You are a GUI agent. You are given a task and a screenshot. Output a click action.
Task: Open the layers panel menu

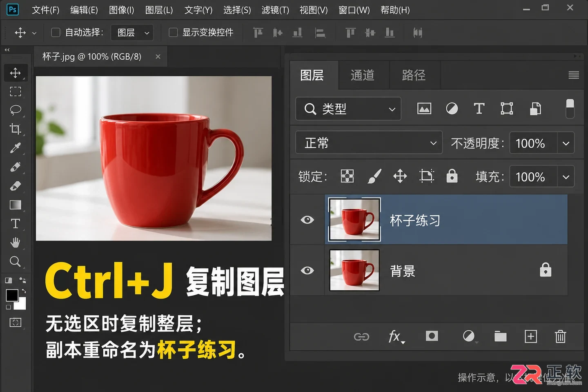point(574,75)
